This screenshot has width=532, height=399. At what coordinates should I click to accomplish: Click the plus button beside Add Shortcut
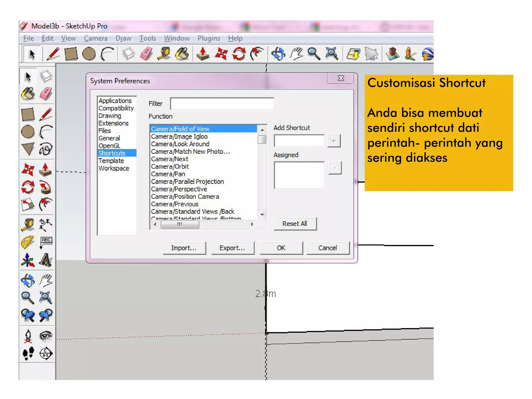pos(334,141)
